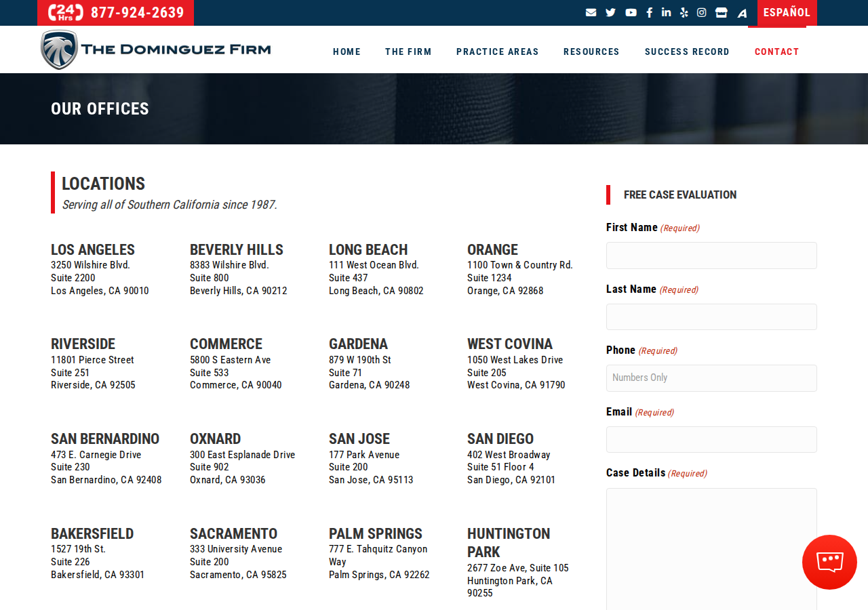This screenshot has height=610, width=868.
Task: Click address '1050 West Lakes Drive'
Action: (x=515, y=360)
